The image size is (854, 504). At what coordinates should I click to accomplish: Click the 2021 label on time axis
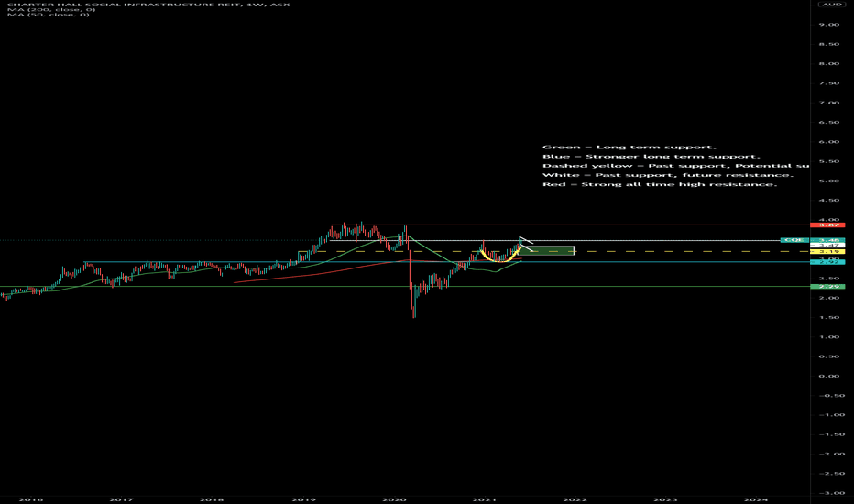coord(485,499)
